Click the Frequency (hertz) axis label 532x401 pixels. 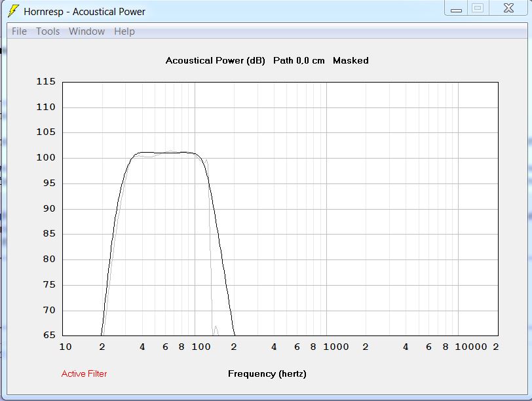pos(267,374)
